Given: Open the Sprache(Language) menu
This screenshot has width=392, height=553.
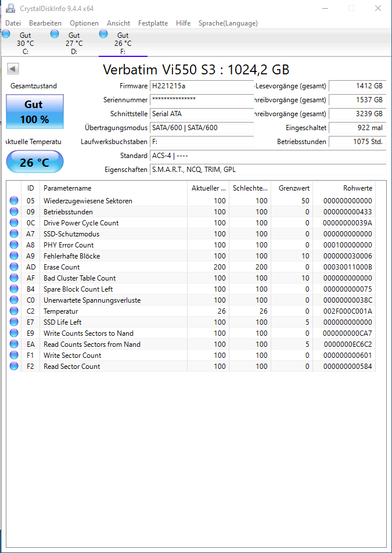Looking at the screenshot, I should (228, 23).
